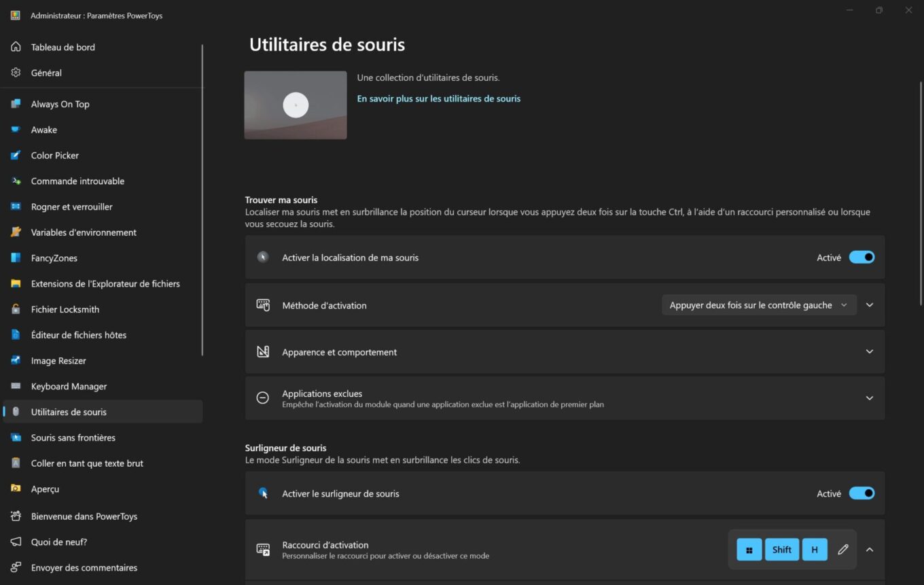Toggle Activer la localisation de ma souris switch

click(x=861, y=258)
